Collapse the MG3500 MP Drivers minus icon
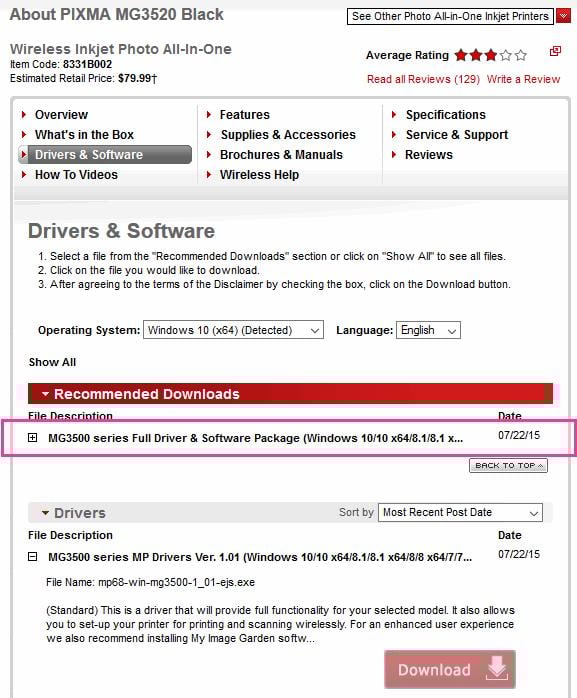577x698 pixels. [33, 556]
